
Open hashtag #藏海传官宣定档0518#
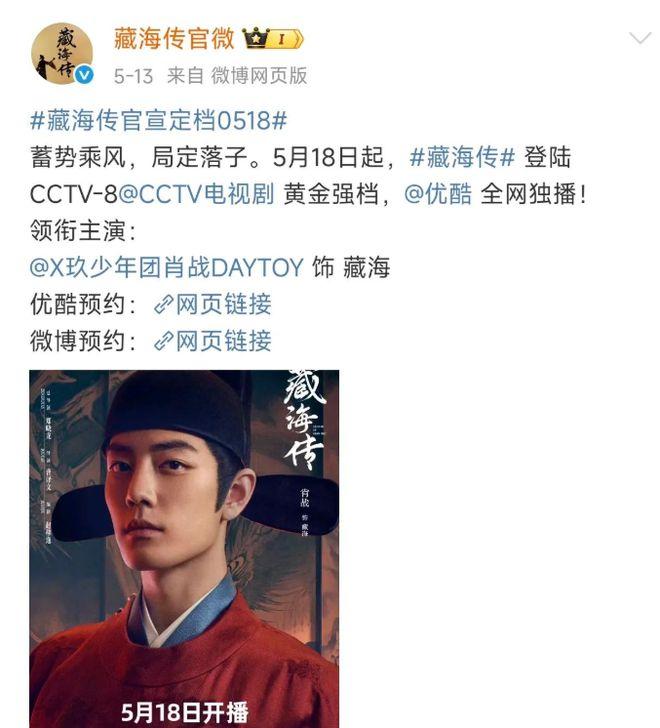coord(158,120)
